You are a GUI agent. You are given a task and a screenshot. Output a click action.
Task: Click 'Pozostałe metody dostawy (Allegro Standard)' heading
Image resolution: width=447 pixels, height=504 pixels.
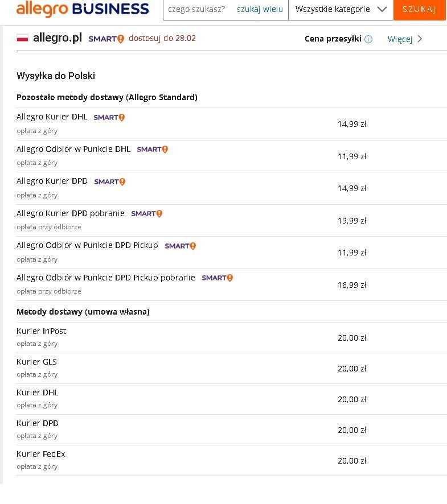click(x=107, y=97)
